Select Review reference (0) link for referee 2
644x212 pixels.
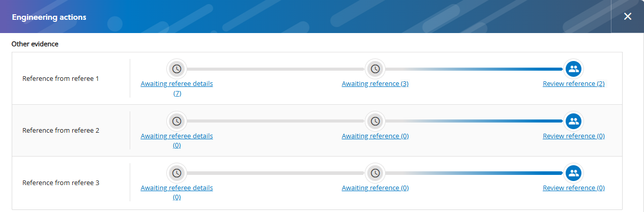click(573, 136)
